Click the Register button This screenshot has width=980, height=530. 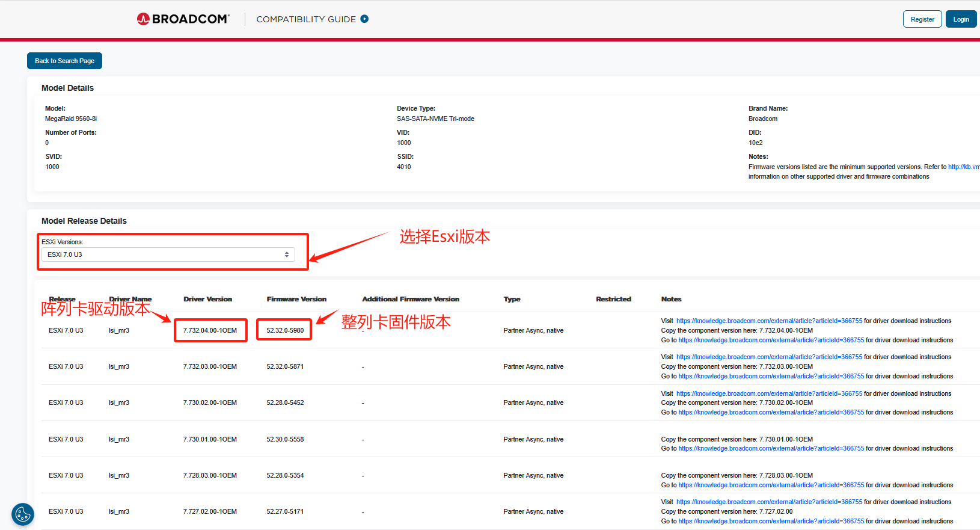pyautogui.click(x=922, y=19)
